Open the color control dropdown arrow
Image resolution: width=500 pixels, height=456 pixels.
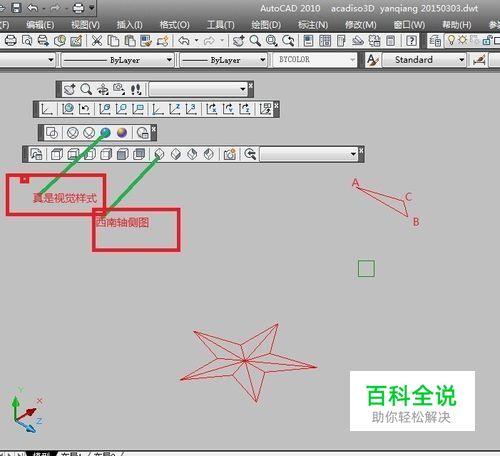[x=51, y=60]
